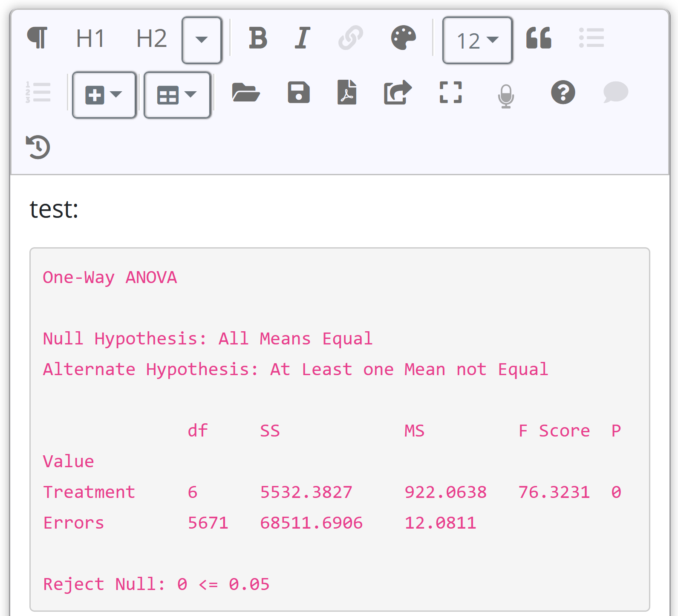Viewport: 678px width, 616px height.
Task: Click 'Reject Null: 0 <= 0.05' line
Action: pyautogui.click(x=156, y=584)
